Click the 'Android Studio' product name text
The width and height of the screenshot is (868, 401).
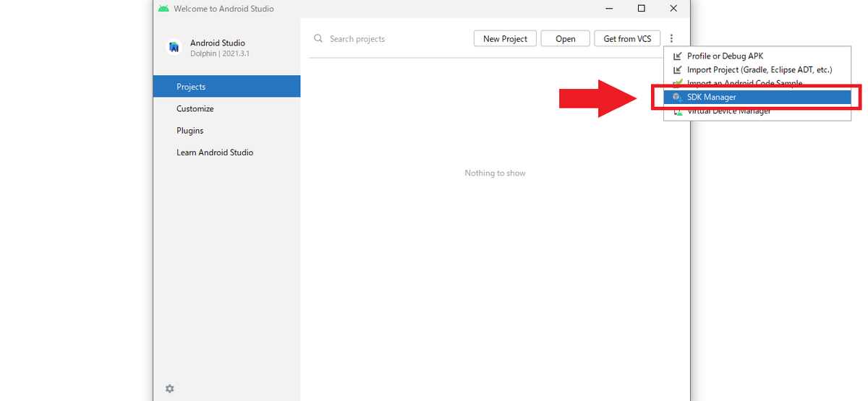(x=218, y=43)
